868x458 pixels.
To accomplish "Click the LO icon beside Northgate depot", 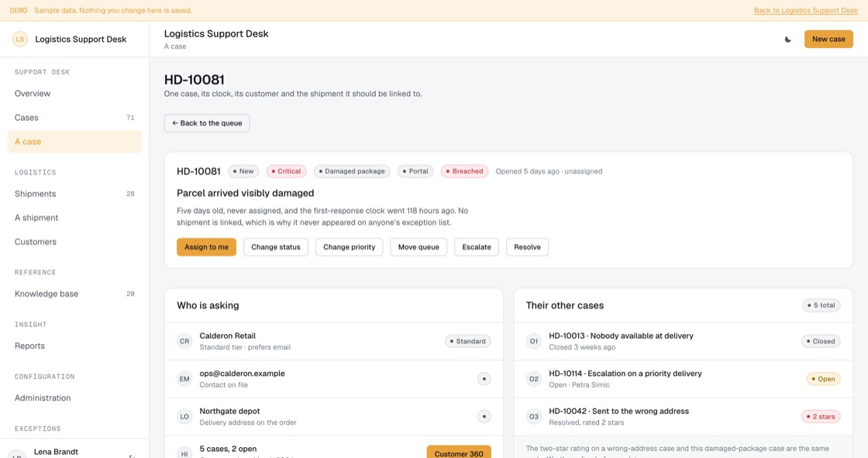I will coord(184,416).
